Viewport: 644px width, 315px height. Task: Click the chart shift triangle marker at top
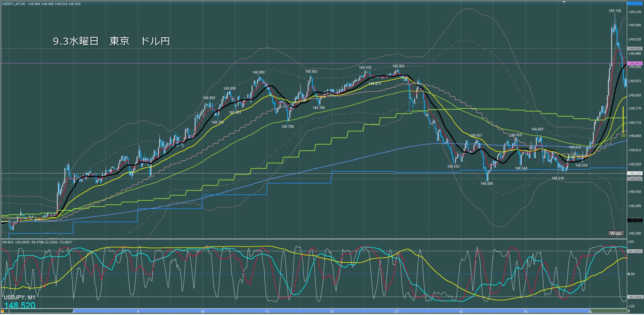point(564,2)
